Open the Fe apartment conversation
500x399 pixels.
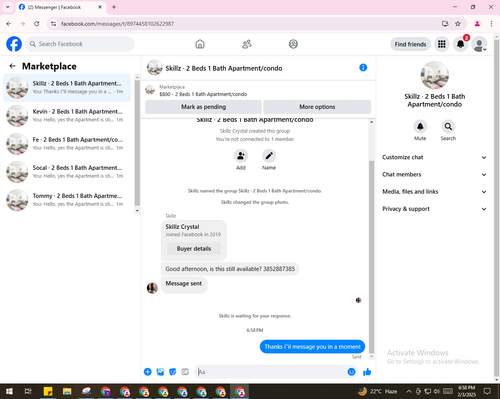[67, 144]
